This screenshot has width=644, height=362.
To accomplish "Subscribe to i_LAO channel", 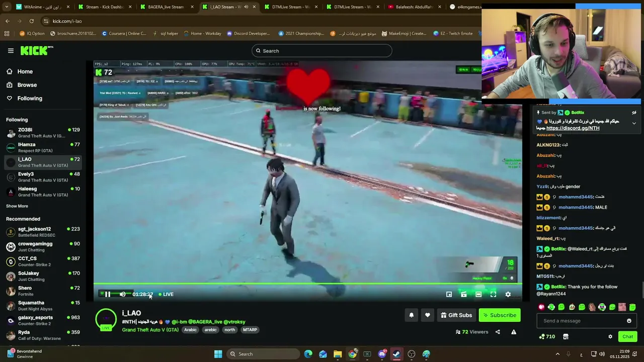I will (x=500, y=315).
